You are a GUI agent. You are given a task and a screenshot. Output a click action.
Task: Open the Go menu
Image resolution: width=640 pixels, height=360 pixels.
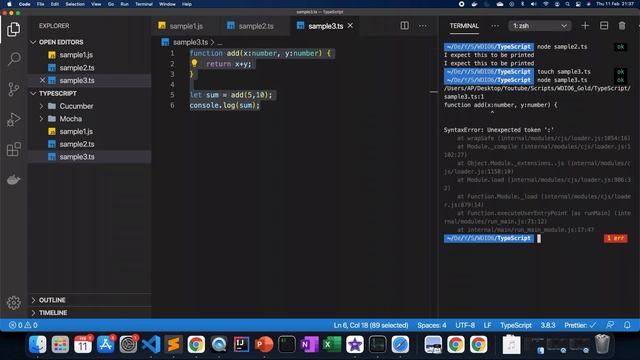point(111,4)
